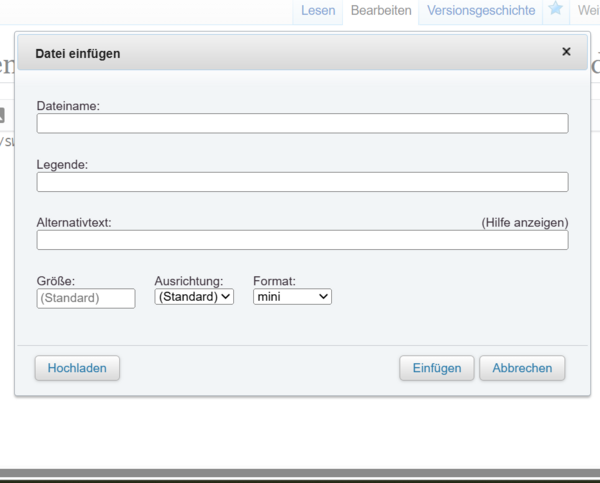Open the Ausrichtung dropdown
This screenshot has width=600, height=483.
pyautogui.click(x=194, y=297)
